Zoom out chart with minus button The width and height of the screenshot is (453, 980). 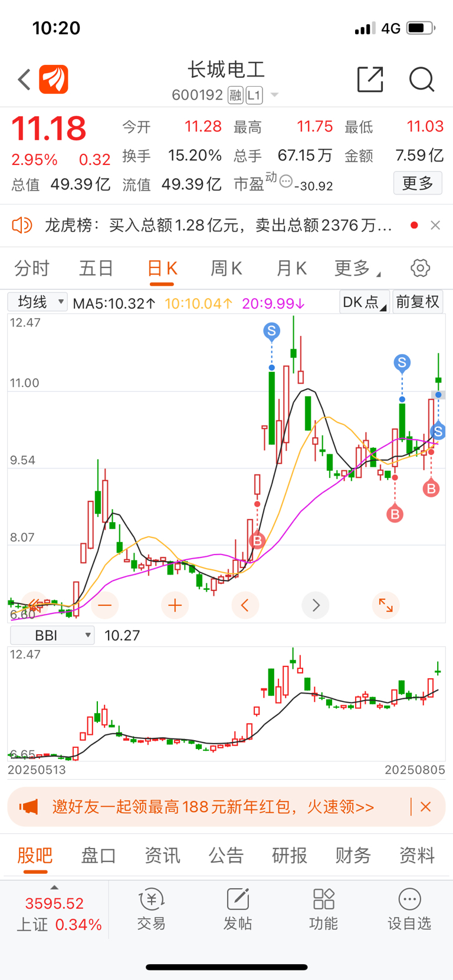pyautogui.click(x=104, y=605)
